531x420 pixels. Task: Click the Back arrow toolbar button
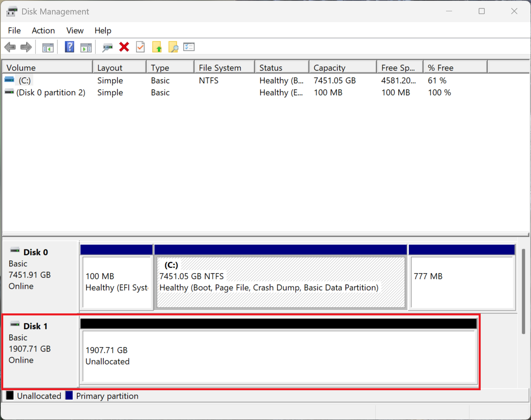click(10, 47)
